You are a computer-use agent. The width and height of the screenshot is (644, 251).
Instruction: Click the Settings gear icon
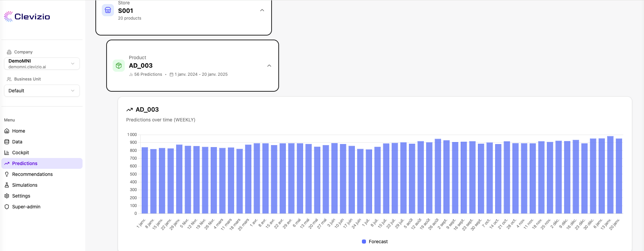pyautogui.click(x=7, y=196)
